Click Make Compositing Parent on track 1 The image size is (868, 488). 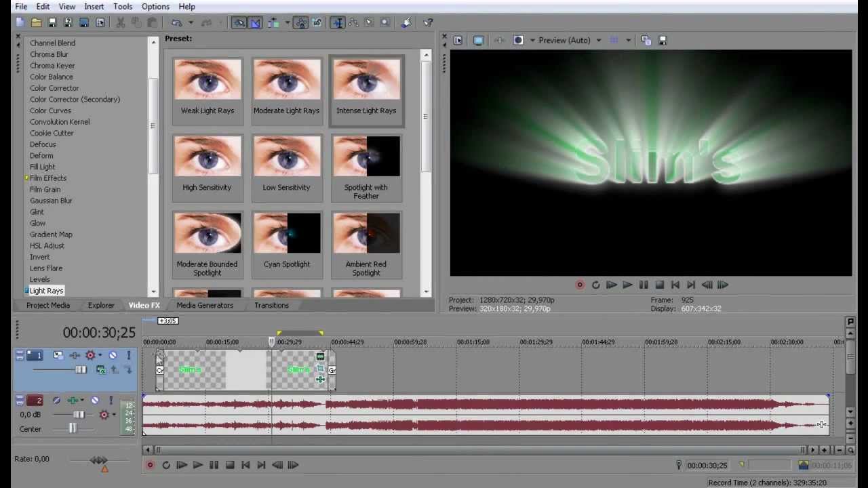pos(114,369)
